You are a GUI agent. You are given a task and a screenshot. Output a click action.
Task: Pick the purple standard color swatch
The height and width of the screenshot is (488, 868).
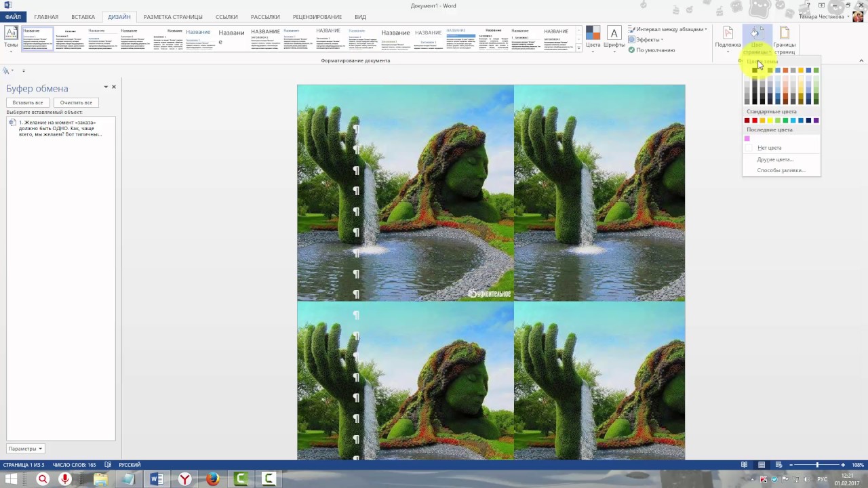pyautogui.click(x=816, y=121)
